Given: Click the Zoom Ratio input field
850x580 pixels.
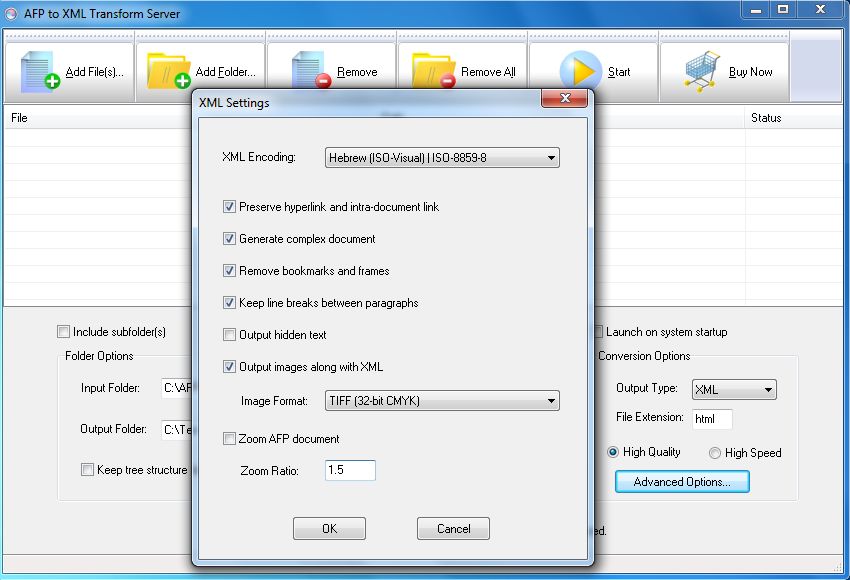Looking at the screenshot, I should point(350,470).
